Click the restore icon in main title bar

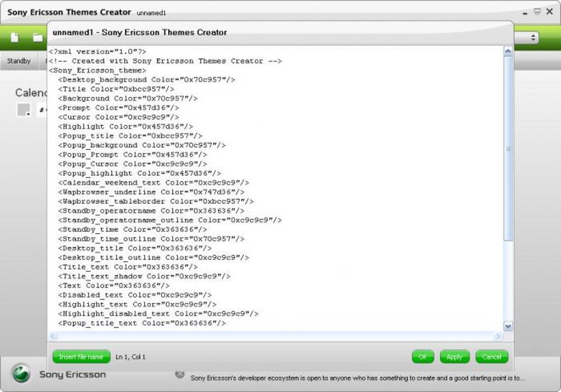coord(537,12)
